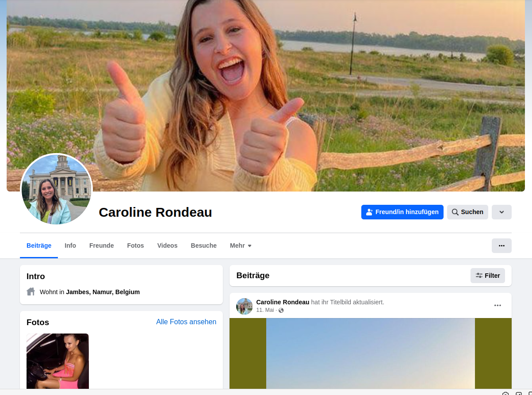Open the cover photo banner
This screenshot has width=532, height=395.
pyautogui.click(x=266, y=96)
